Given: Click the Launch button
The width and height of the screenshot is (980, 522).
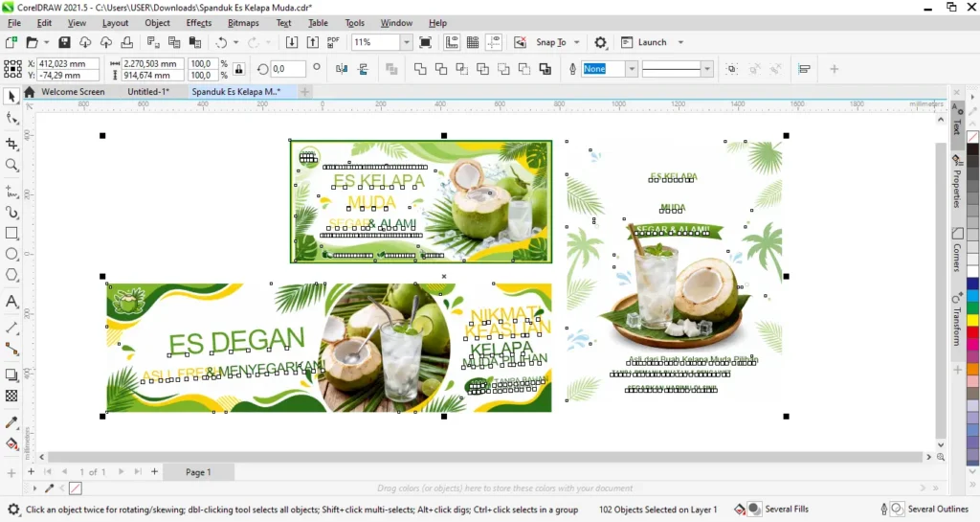Looking at the screenshot, I should pos(644,42).
